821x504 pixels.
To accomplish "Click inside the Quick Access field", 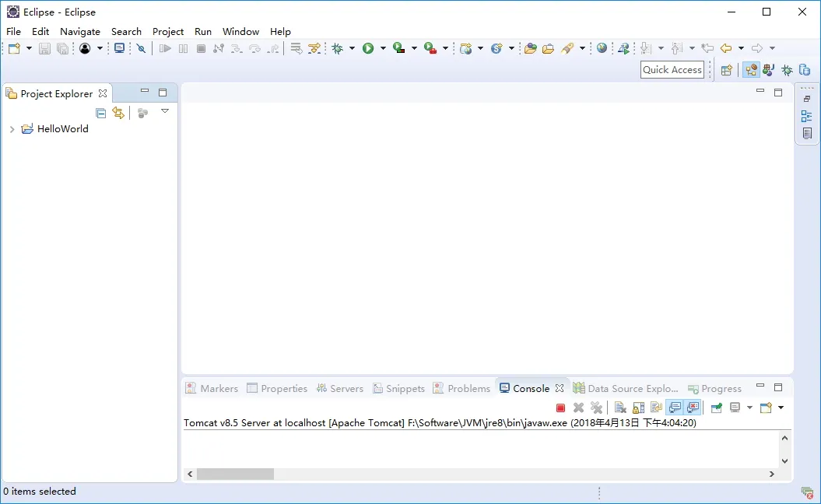I will tap(672, 69).
